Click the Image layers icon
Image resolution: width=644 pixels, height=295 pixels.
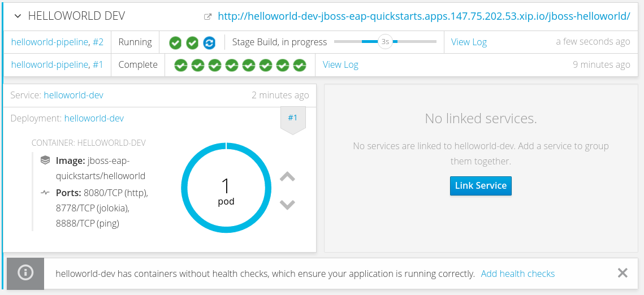pyautogui.click(x=45, y=160)
